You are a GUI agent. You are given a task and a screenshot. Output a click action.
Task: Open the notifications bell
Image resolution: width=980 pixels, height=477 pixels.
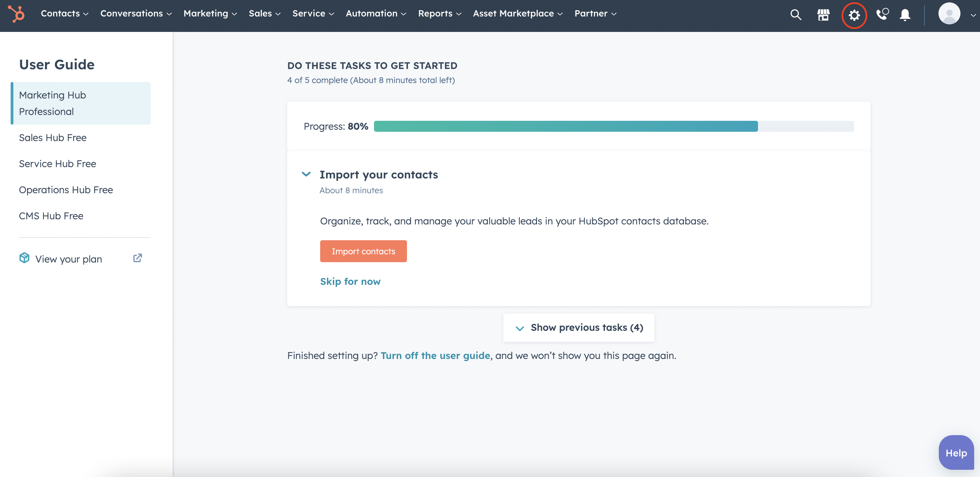click(905, 15)
